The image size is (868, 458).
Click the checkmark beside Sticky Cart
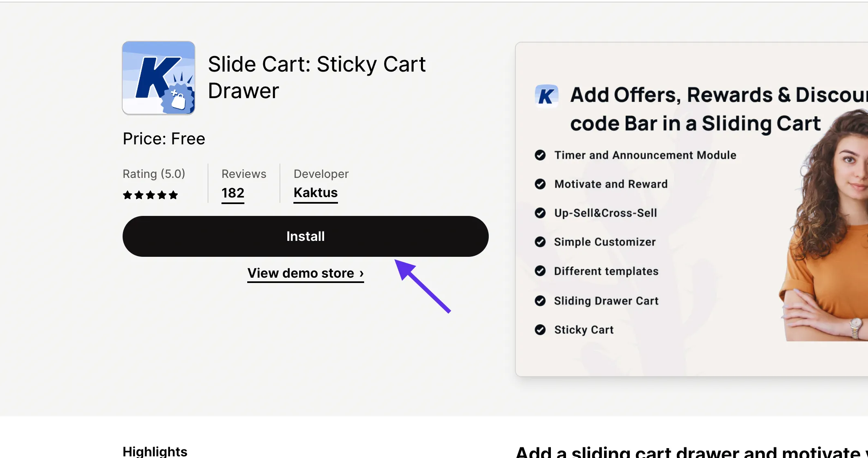pyautogui.click(x=540, y=330)
